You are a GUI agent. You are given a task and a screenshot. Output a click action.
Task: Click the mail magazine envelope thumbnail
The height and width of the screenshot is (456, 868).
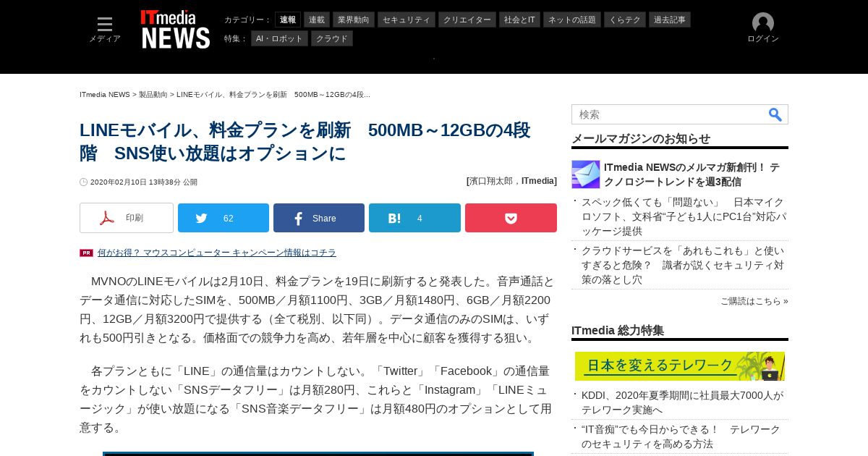(586, 174)
